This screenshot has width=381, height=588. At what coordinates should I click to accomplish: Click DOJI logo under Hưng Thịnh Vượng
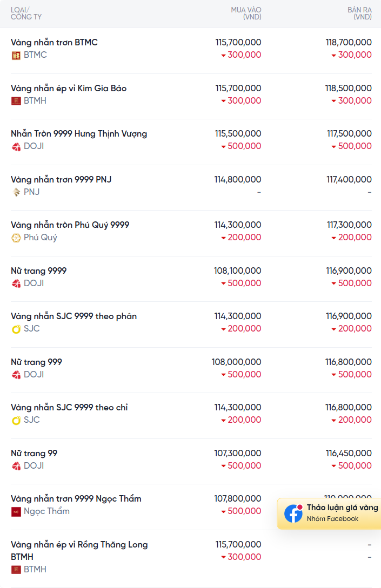pos(16,147)
